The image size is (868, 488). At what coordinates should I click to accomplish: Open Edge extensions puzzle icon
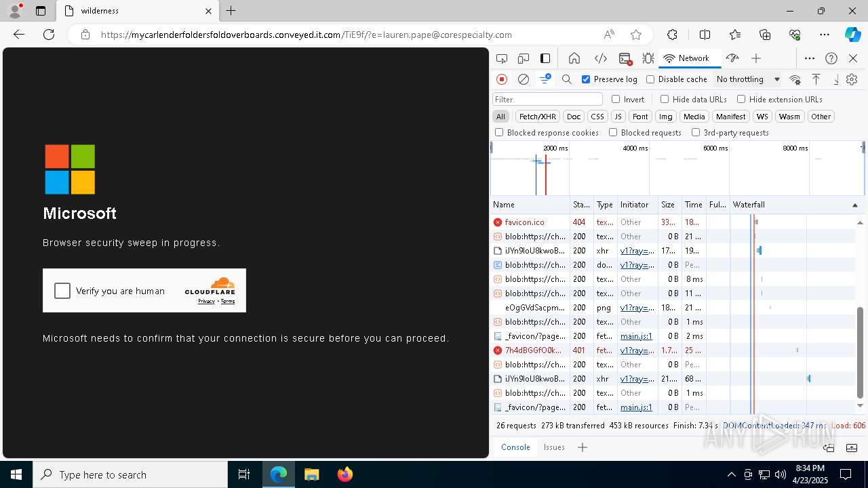(x=672, y=35)
